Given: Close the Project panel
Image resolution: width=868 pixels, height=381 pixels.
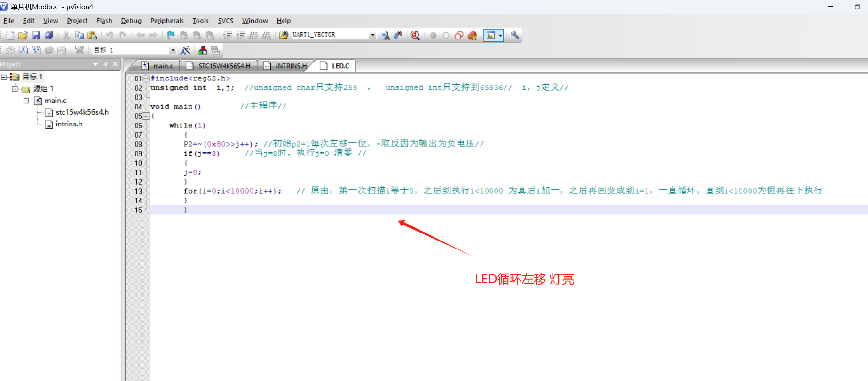Looking at the screenshot, I should click(115, 64).
